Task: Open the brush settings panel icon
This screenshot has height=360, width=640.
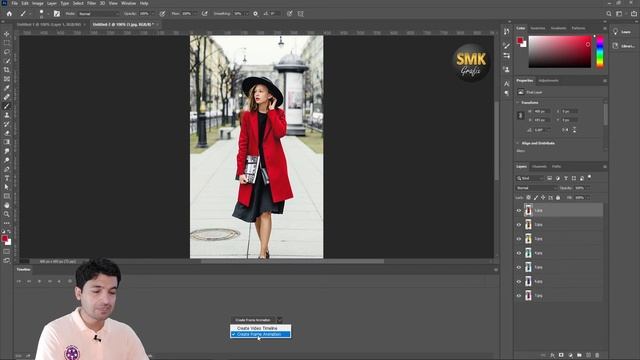Action: (x=56, y=13)
